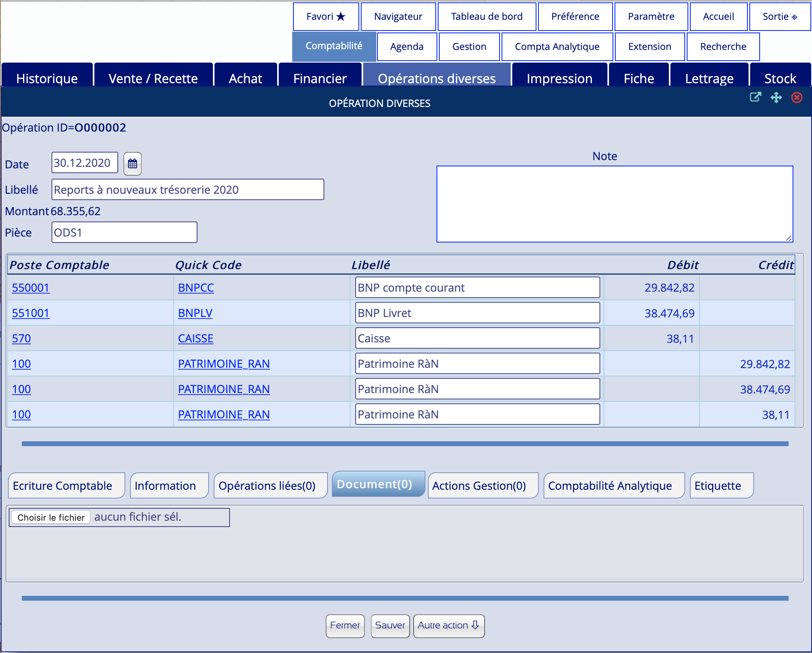Click Choisir le fichier button
The image size is (812, 653).
51,517
